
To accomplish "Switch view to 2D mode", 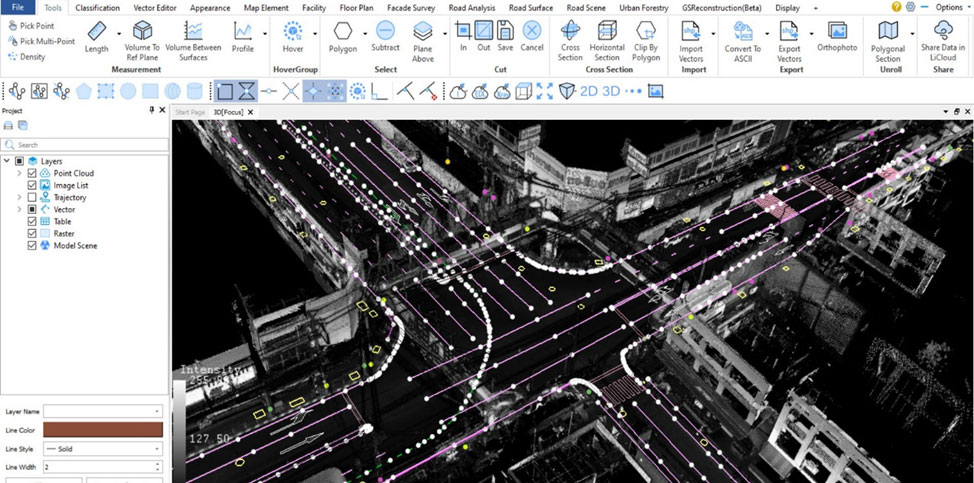I will [589, 91].
